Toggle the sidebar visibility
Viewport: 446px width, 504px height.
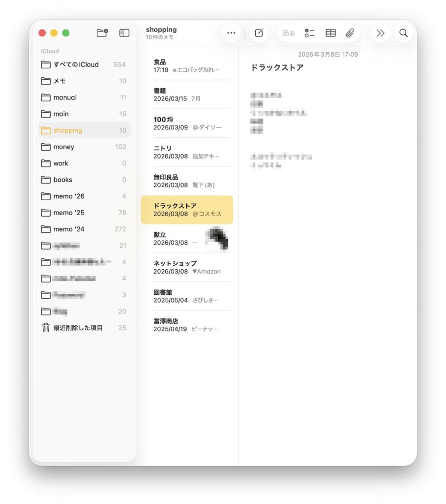tap(123, 32)
